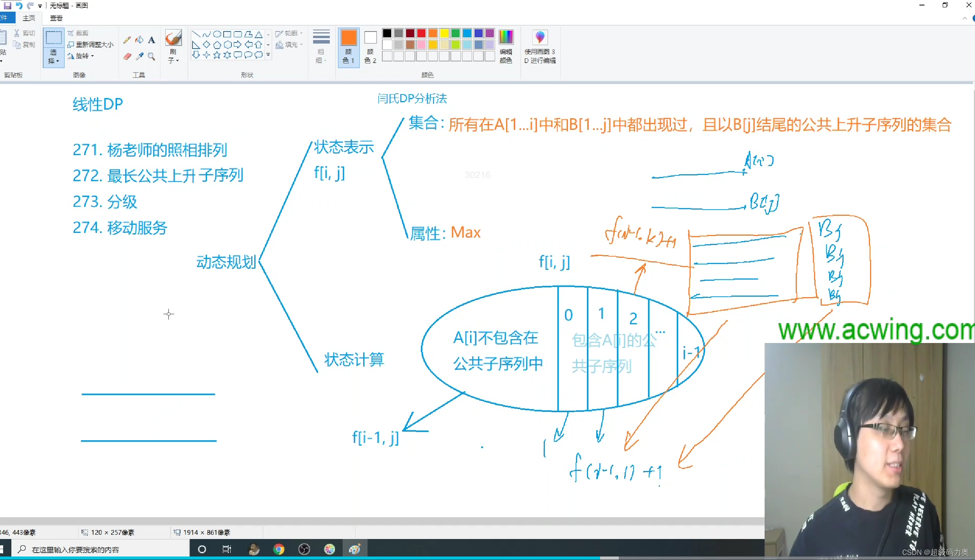
Task: Pick the Right arrow shape
Action: tap(238, 45)
